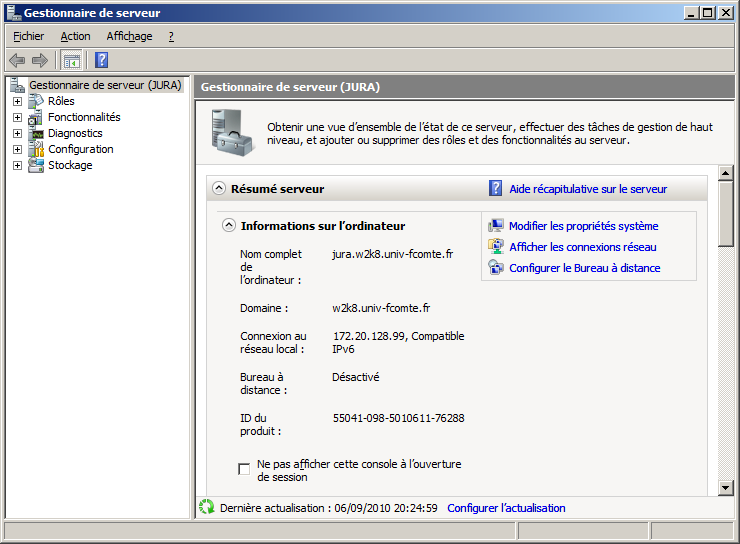The height and width of the screenshot is (544, 740).
Task: Expand the Stockage tree node
Action: click(x=17, y=165)
